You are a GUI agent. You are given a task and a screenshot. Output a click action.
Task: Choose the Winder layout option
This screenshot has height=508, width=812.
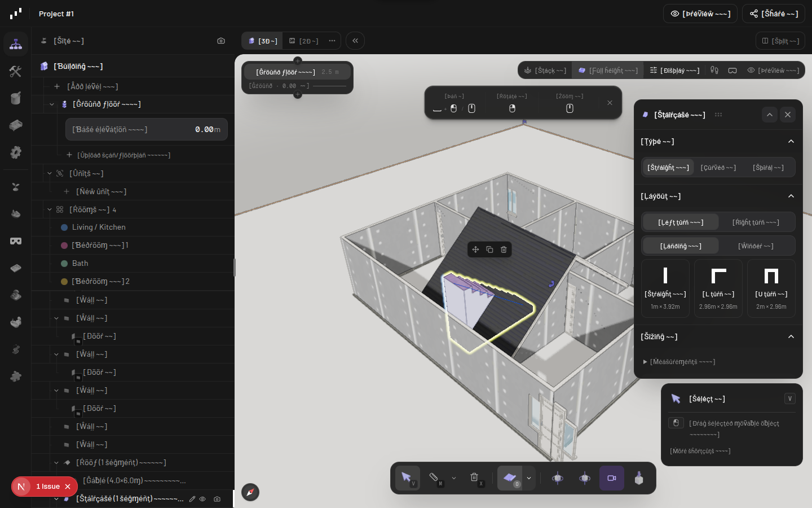[756, 246]
